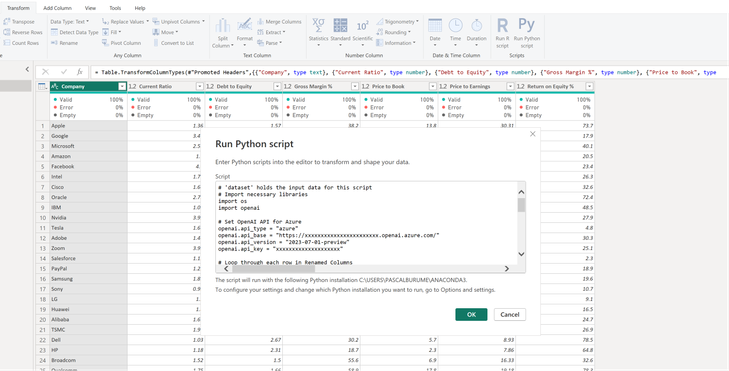729x371 pixels.
Task: Click Rename column command
Action: pyautogui.click(x=64, y=43)
